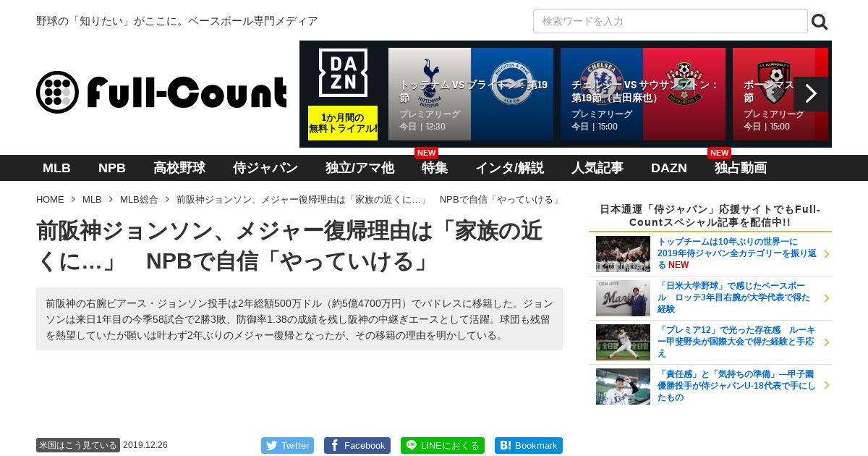The height and width of the screenshot is (456, 868).
Task: Click the date 2019.12.26
Action: click(145, 445)
